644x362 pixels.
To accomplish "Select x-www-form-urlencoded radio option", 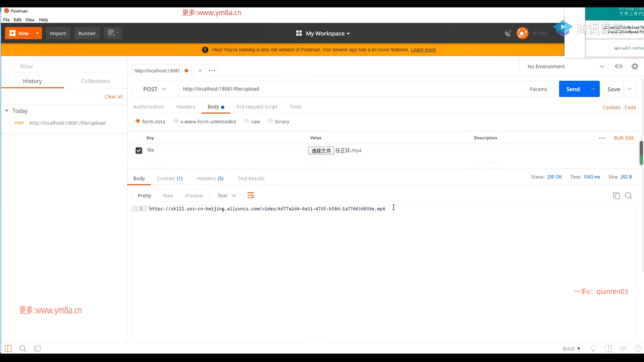I will [176, 121].
